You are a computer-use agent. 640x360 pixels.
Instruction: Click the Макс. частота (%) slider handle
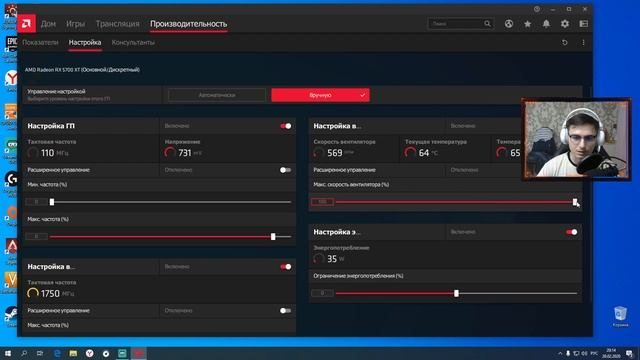click(273, 237)
